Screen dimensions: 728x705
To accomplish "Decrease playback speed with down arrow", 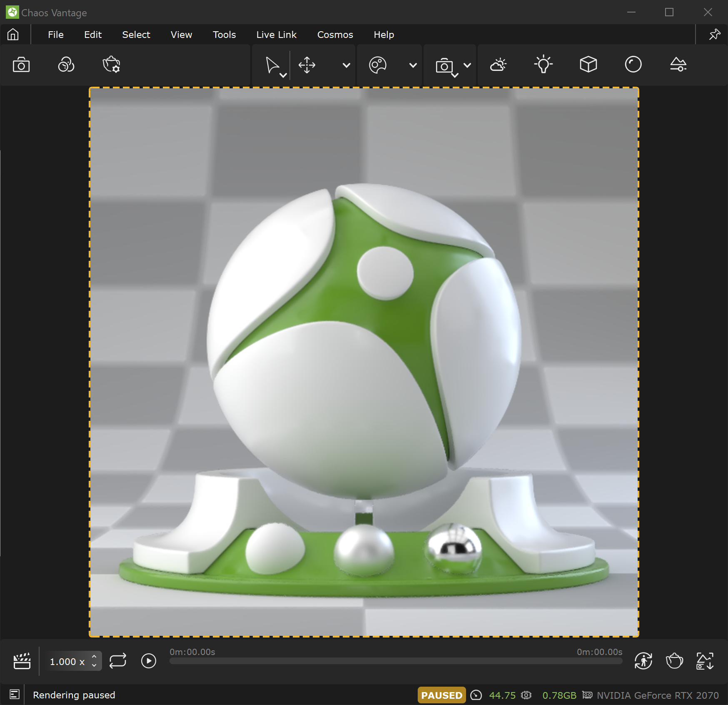I will tap(94, 665).
